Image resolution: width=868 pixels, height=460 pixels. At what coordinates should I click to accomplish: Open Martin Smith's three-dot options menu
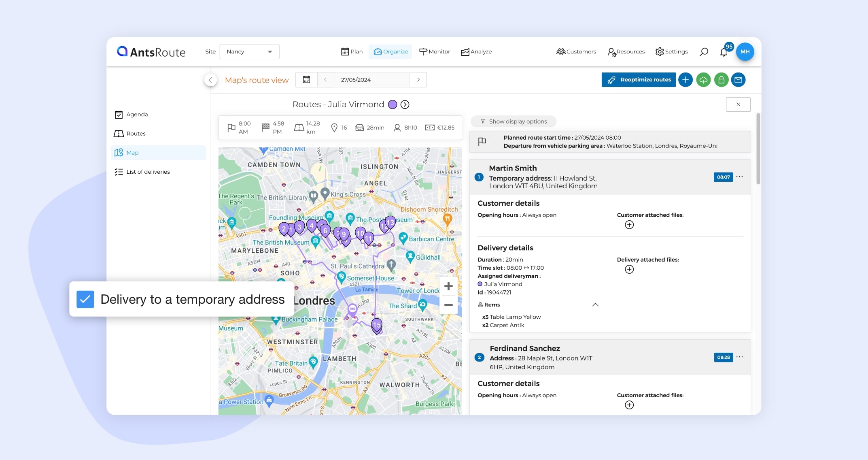point(740,177)
